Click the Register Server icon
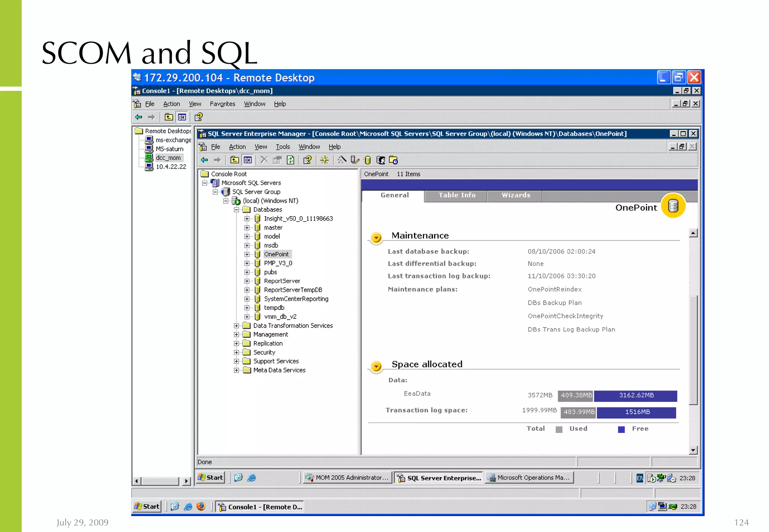Image resolution: width=769 pixels, height=532 pixels. pos(355,160)
